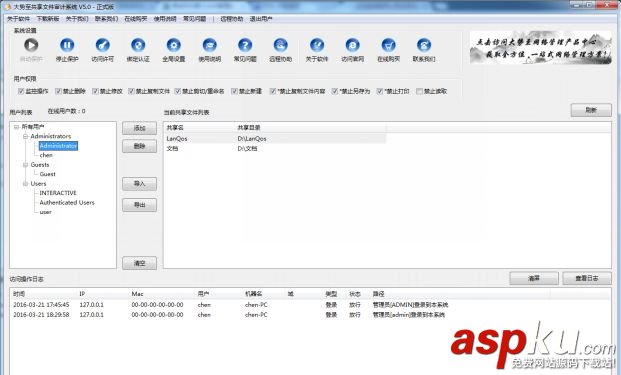Viewport: 621px width, 375px height.
Task: Open 全局设置 gear icon
Action: pos(173,45)
